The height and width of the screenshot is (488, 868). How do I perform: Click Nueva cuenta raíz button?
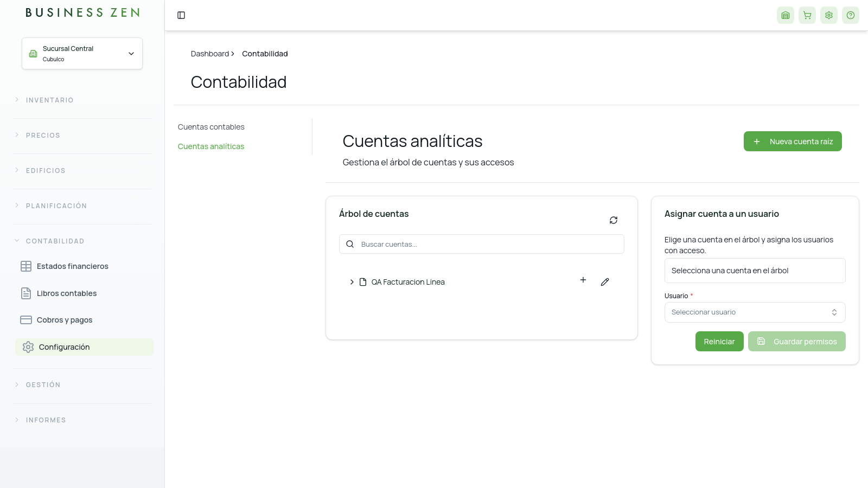(793, 142)
